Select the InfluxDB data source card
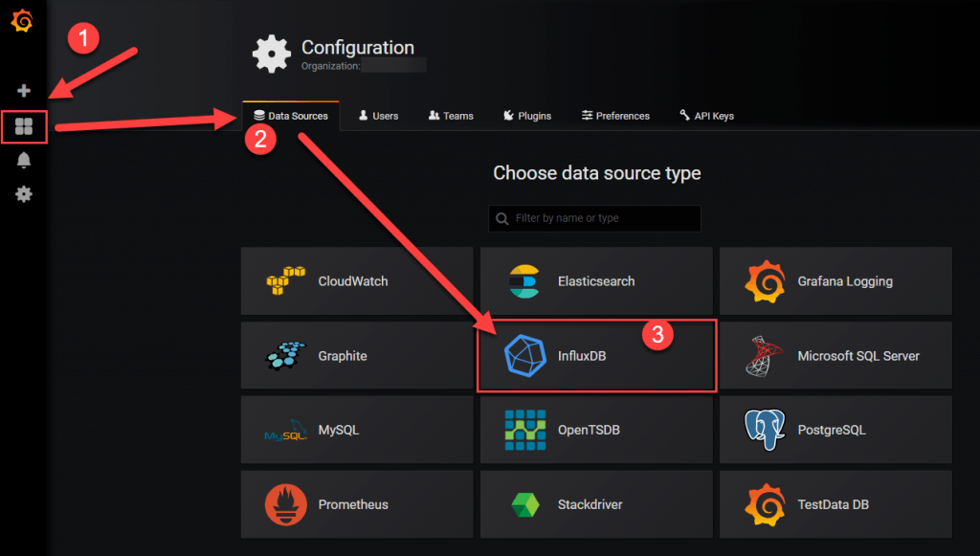Screen dimensions: 980x556 tap(596, 355)
